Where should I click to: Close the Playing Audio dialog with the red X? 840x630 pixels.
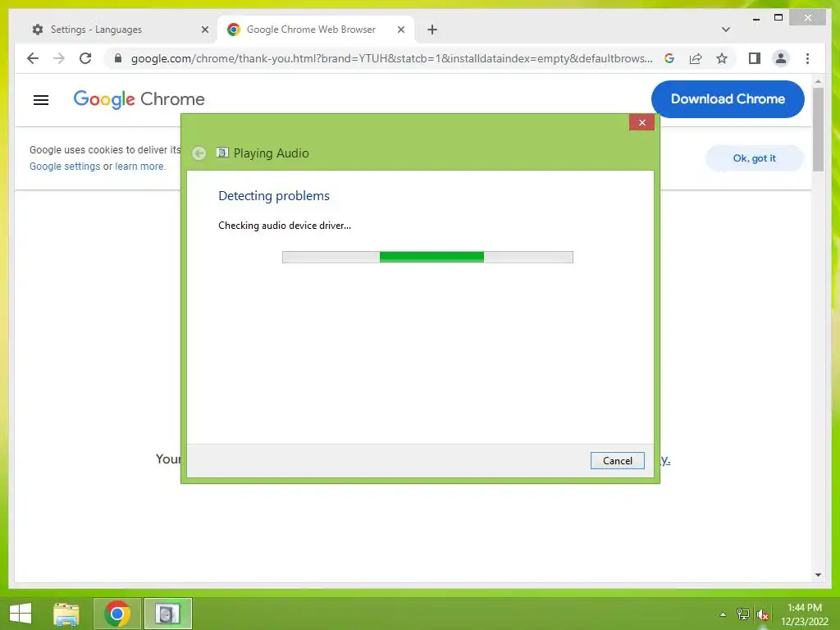[x=641, y=123]
